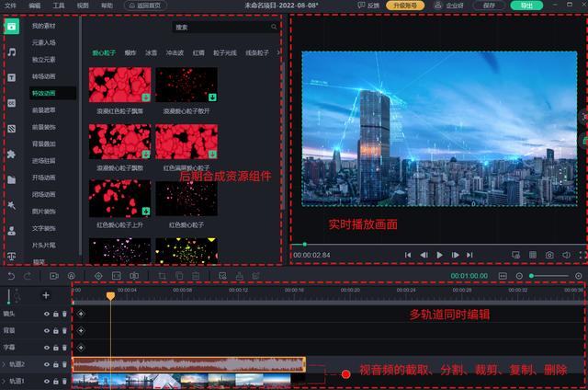
Task: Click the camera record toolbar icon
Action: (x=54, y=276)
